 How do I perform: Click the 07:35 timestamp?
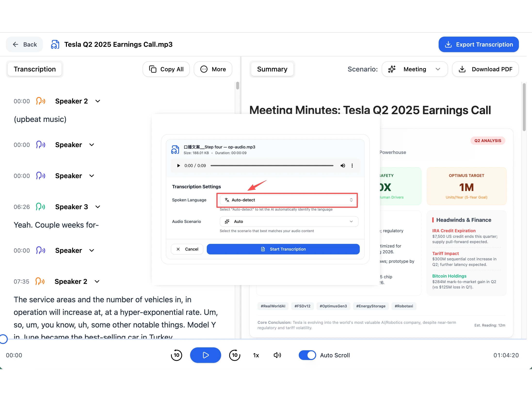pyautogui.click(x=21, y=281)
